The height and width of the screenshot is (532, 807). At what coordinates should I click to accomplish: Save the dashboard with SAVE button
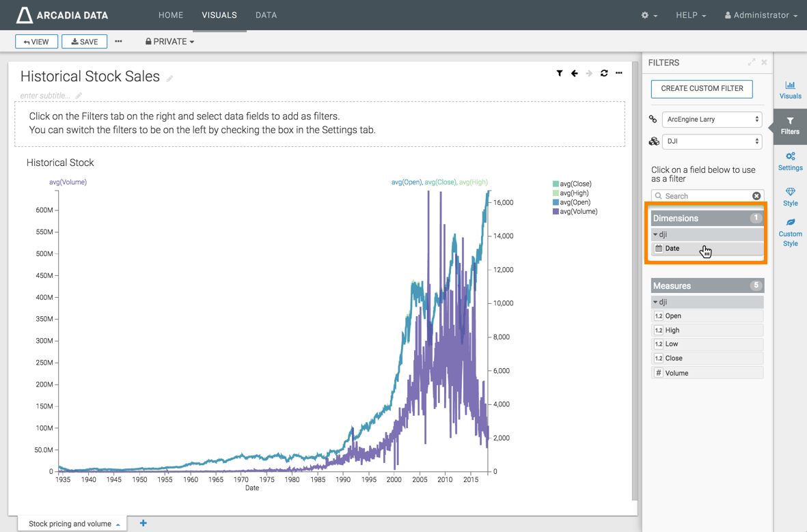pyautogui.click(x=85, y=42)
